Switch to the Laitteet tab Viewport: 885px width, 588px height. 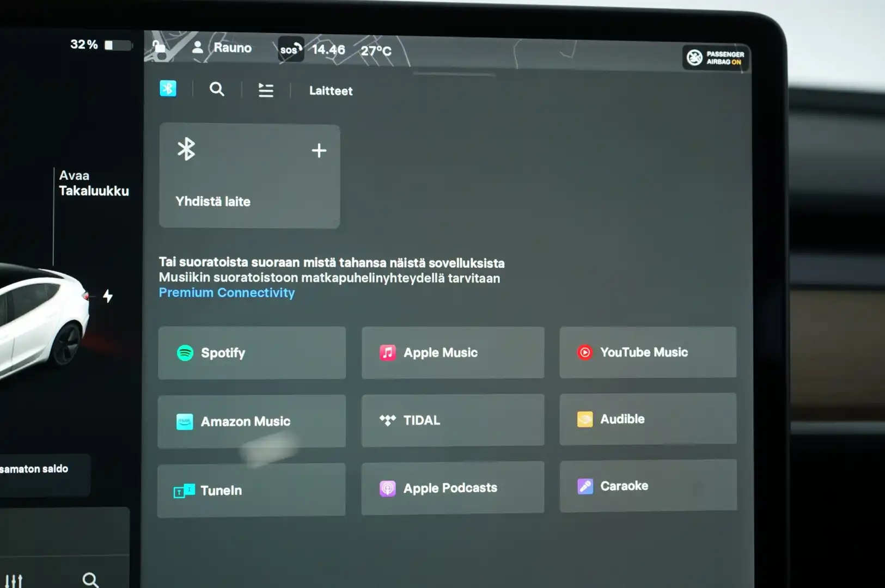pos(331,91)
